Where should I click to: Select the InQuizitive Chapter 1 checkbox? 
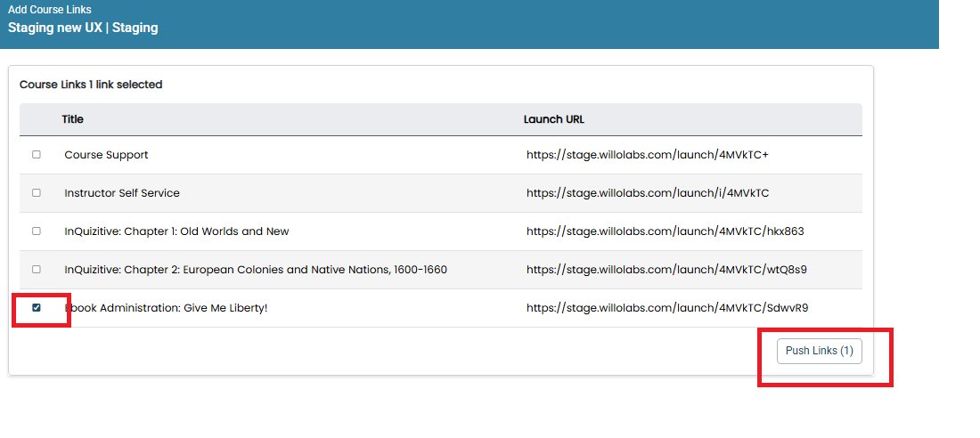click(x=37, y=231)
